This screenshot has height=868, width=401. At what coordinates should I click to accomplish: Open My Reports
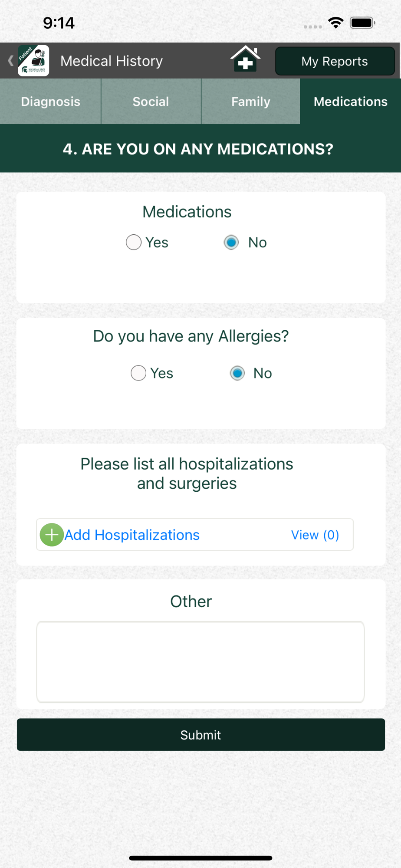tap(335, 61)
